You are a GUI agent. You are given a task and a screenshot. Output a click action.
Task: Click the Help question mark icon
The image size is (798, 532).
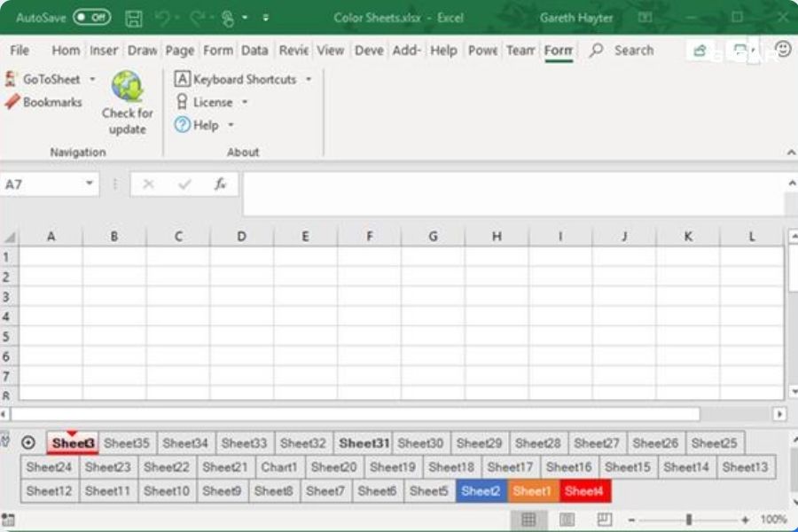(182, 125)
